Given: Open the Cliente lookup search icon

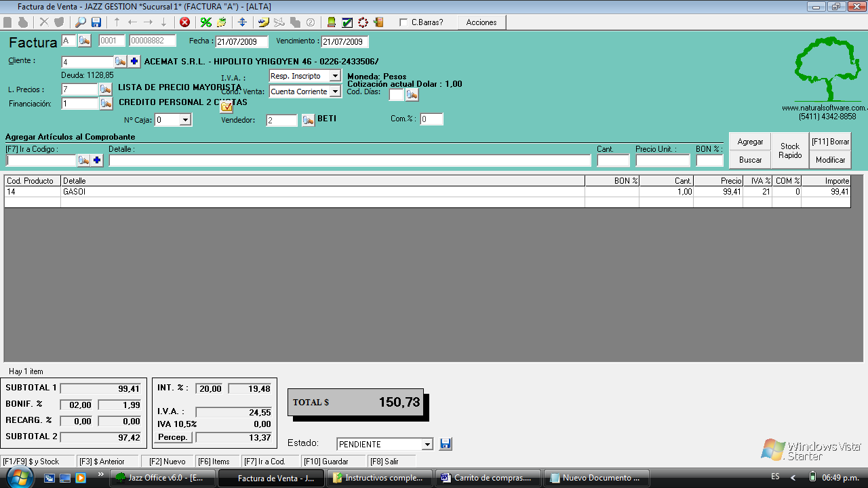Looking at the screenshot, I should (x=120, y=62).
